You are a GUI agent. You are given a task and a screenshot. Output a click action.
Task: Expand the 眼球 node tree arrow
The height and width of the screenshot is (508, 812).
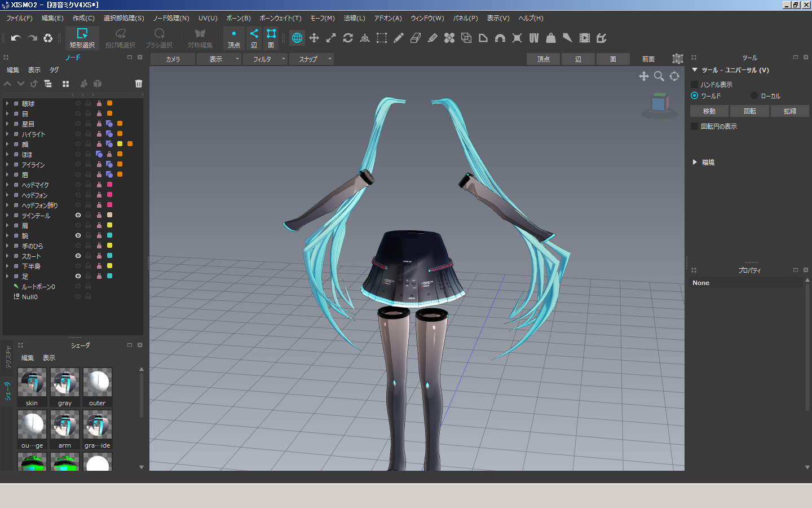tap(7, 103)
